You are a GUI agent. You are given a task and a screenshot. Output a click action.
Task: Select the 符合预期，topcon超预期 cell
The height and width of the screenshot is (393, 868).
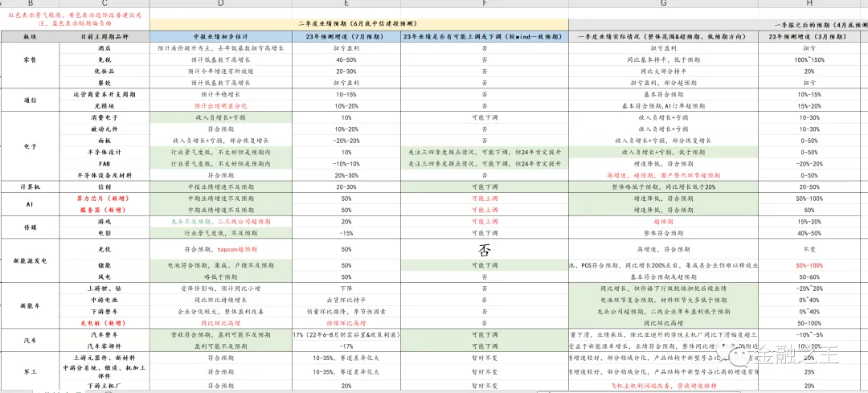point(220,250)
